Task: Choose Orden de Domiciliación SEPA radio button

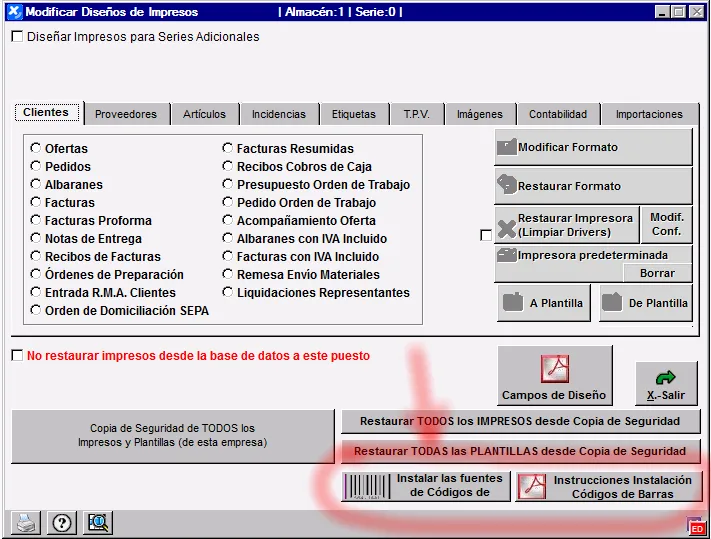Action: pyautogui.click(x=37, y=311)
